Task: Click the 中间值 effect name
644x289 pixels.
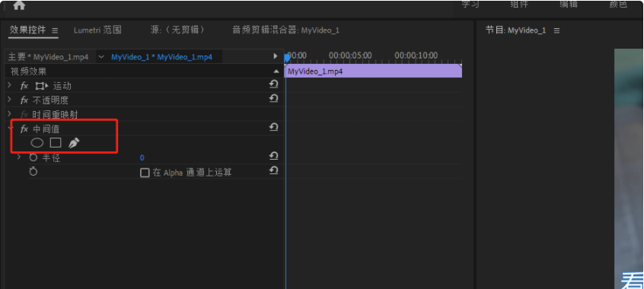Action: click(x=46, y=129)
